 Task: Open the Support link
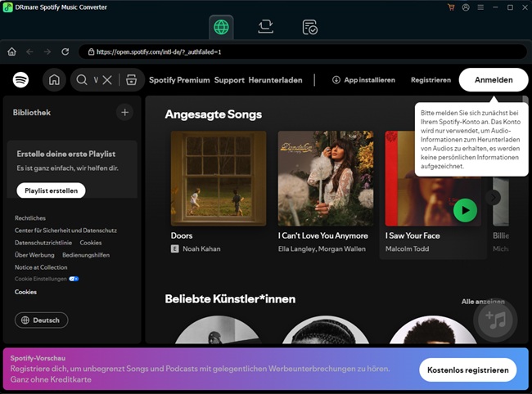pos(229,80)
